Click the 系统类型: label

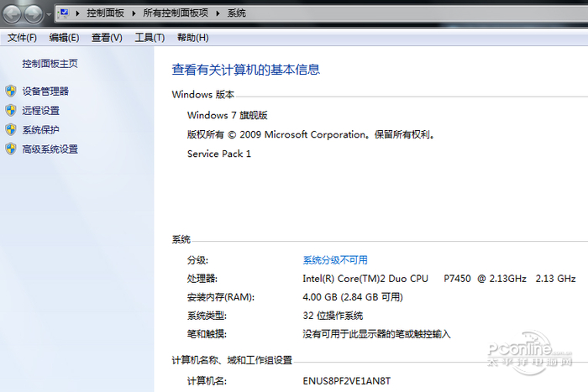click(207, 316)
